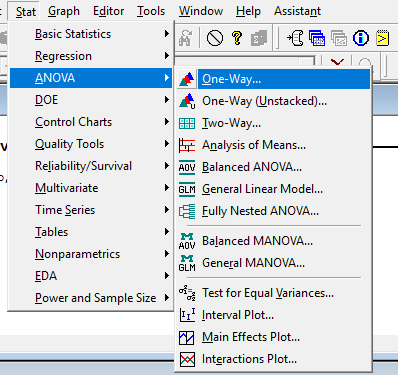Click the Interactions Plot icon

(187, 359)
